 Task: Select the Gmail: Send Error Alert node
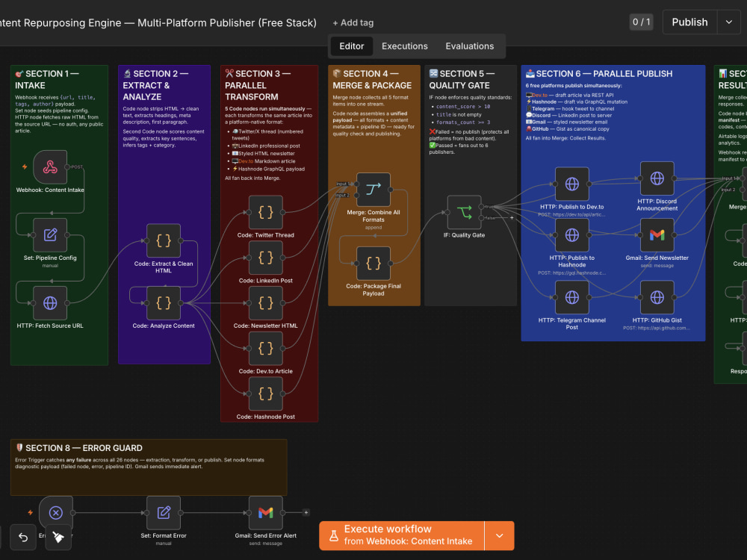pos(266,513)
